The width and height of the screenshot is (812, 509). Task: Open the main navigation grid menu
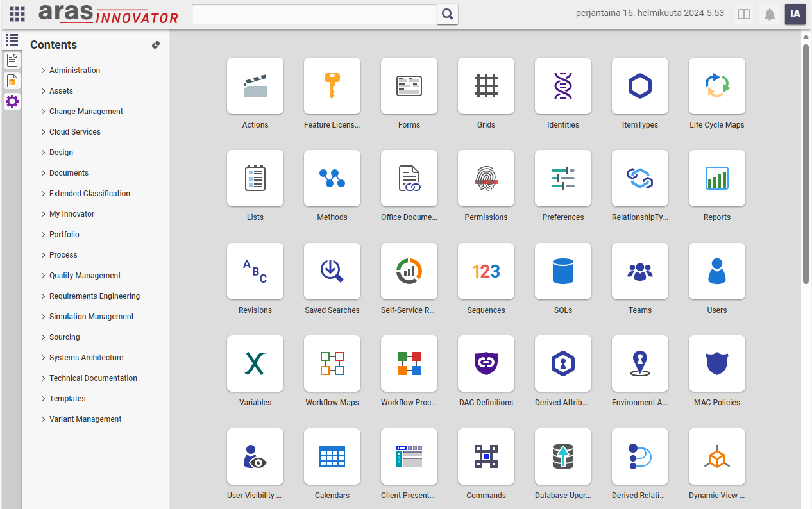[17, 14]
